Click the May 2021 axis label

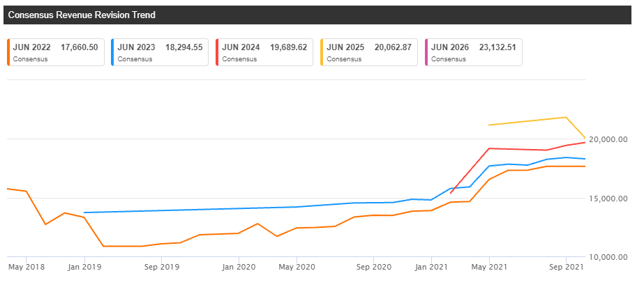click(489, 267)
